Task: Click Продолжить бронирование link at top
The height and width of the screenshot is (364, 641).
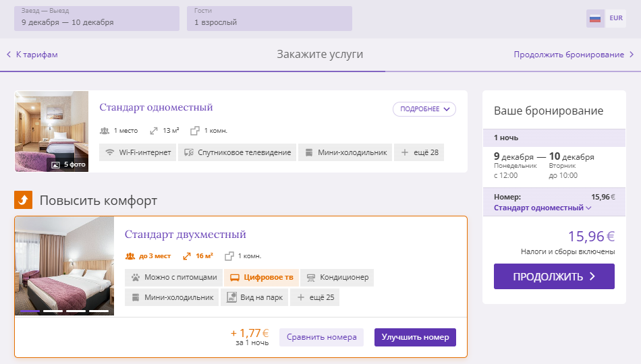Action: (x=574, y=55)
